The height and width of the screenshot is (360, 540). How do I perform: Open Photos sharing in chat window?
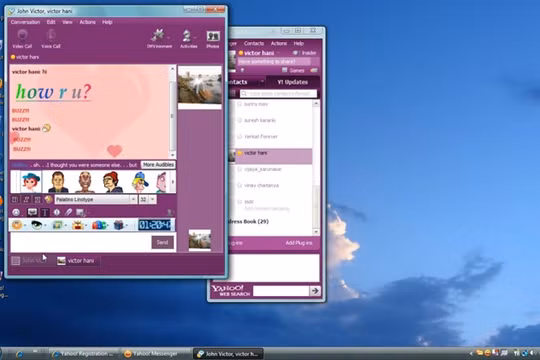click(213, 39)
